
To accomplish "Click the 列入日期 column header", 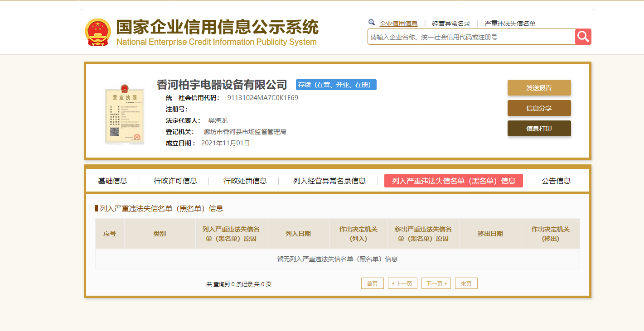I will (298, 234).
